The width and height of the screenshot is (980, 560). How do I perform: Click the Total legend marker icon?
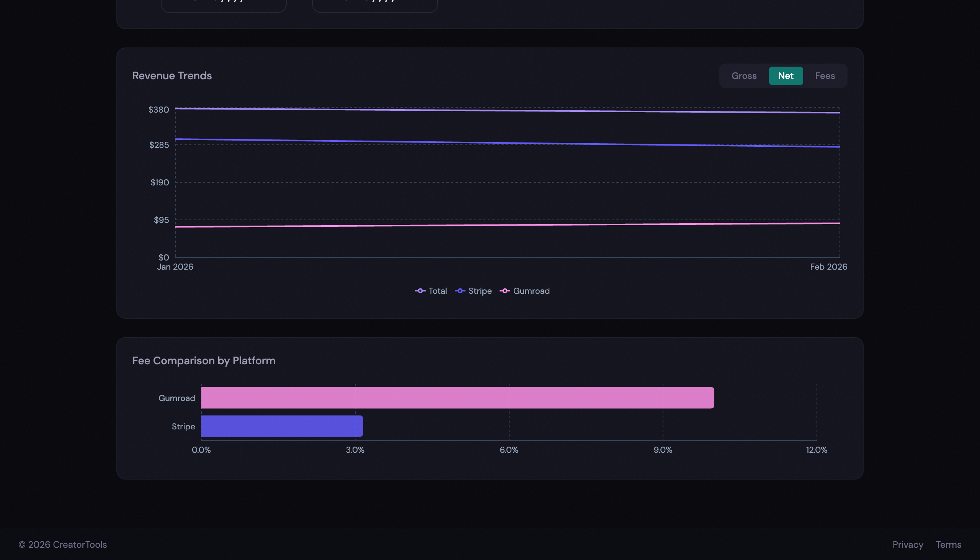(420, 291)
